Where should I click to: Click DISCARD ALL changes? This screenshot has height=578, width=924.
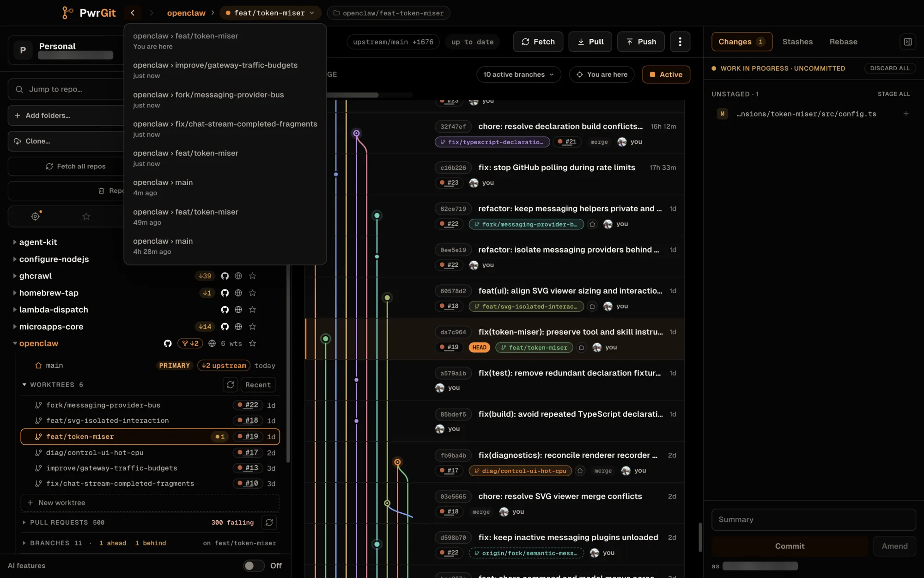point(890,68)
